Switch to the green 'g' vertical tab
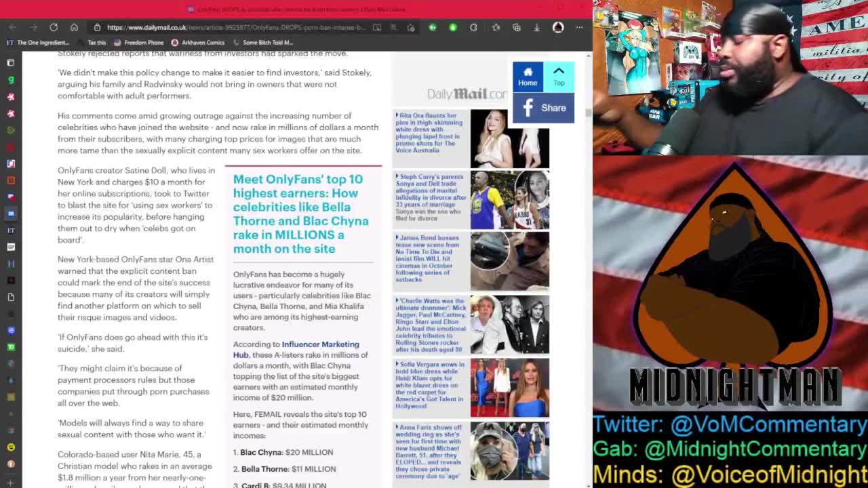Screen dimensions: 868x488 point(11,79)
